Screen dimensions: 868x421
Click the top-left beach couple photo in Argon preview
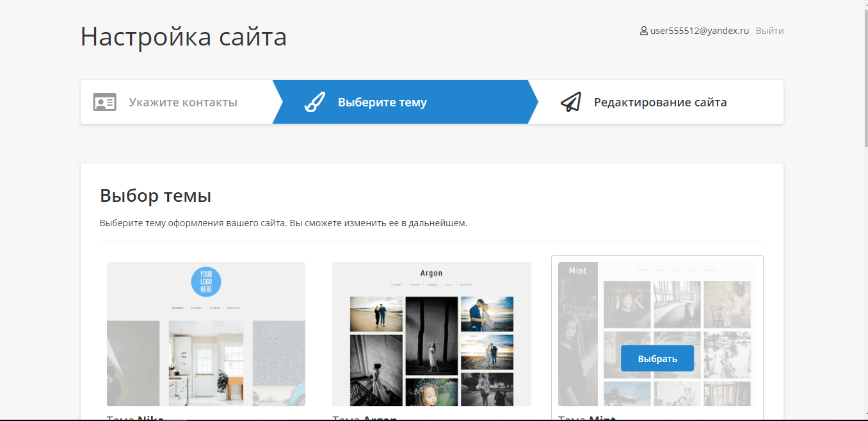pos(376,313)
